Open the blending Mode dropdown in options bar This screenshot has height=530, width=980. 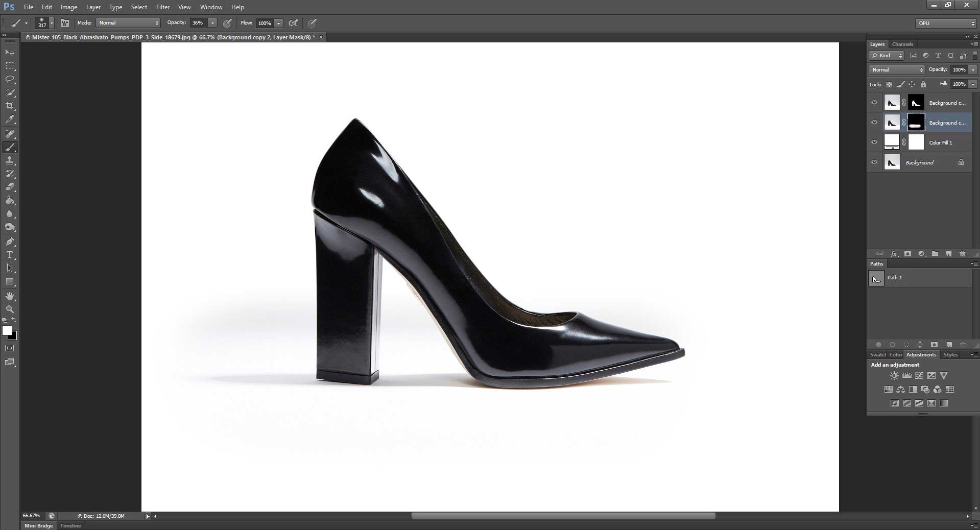(x=127, y=23)
